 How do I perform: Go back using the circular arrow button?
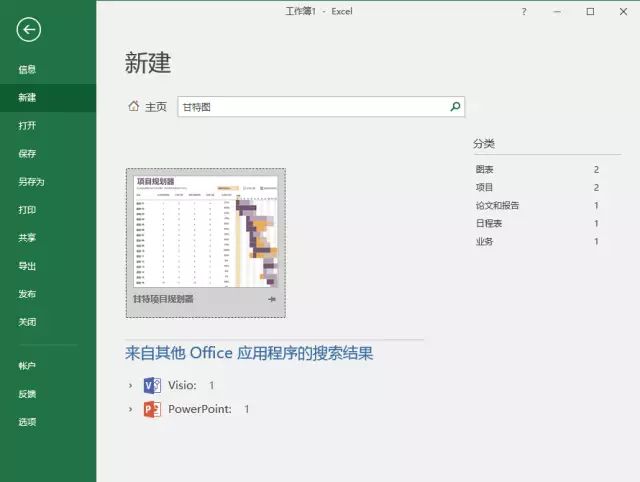(29, 29)
